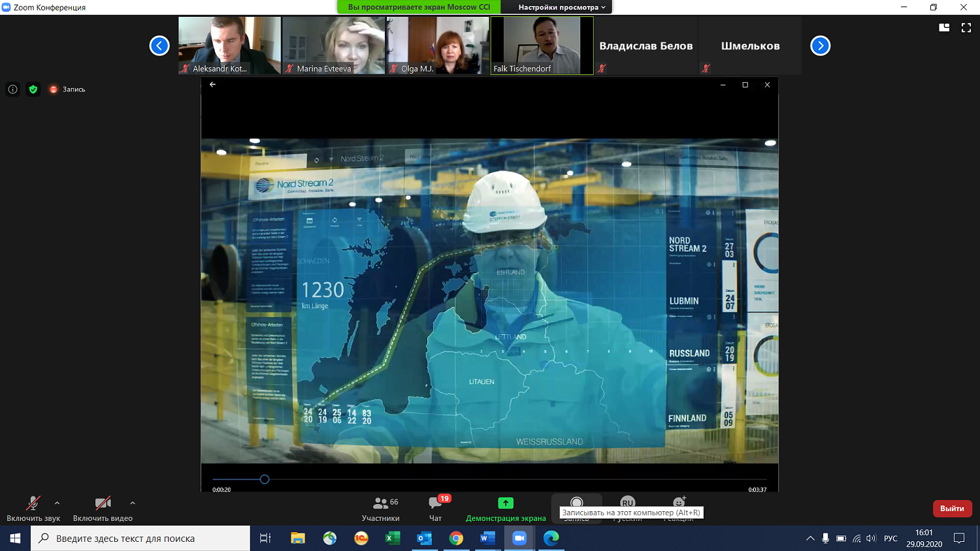Open Google Chrome from the taskbar
Viewport: 980px width, 551px height.
(456, 538)
